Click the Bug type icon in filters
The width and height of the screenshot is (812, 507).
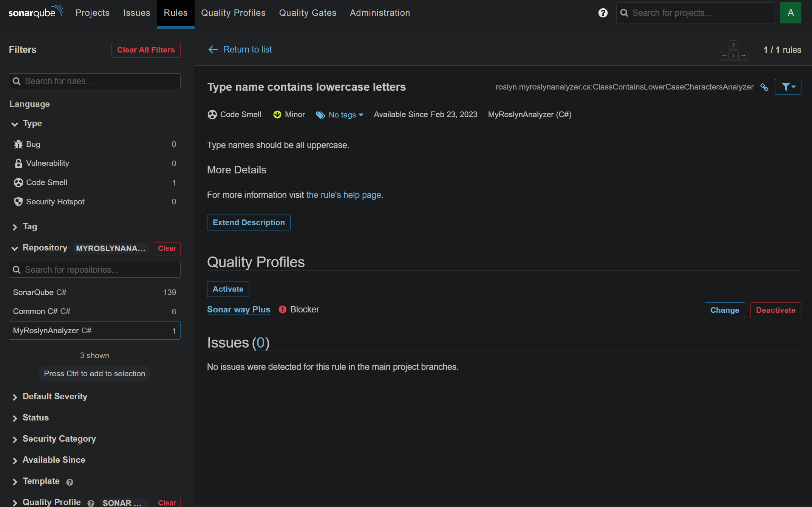tap(19, 144)
